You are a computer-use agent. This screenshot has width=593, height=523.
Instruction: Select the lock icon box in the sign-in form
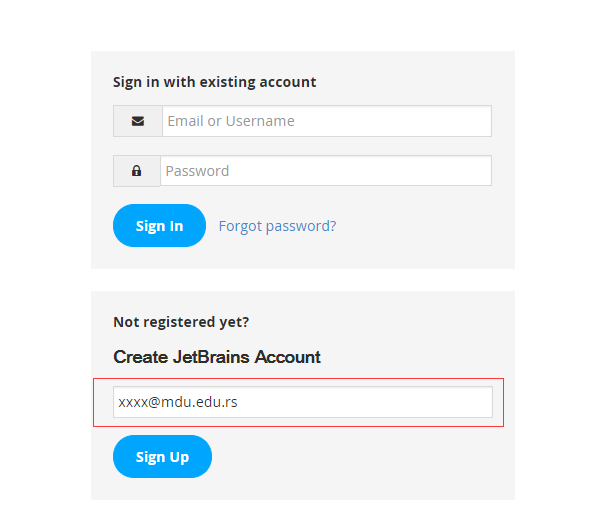[x=137, y=171]
